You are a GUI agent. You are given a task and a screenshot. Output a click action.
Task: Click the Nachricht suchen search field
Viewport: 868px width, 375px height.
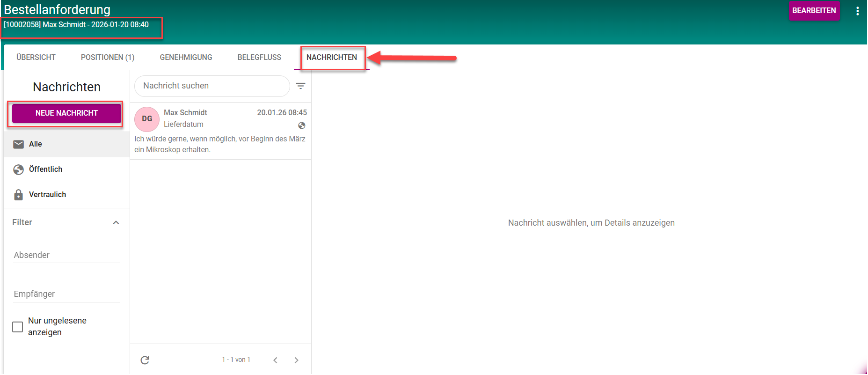coord(212,86)
